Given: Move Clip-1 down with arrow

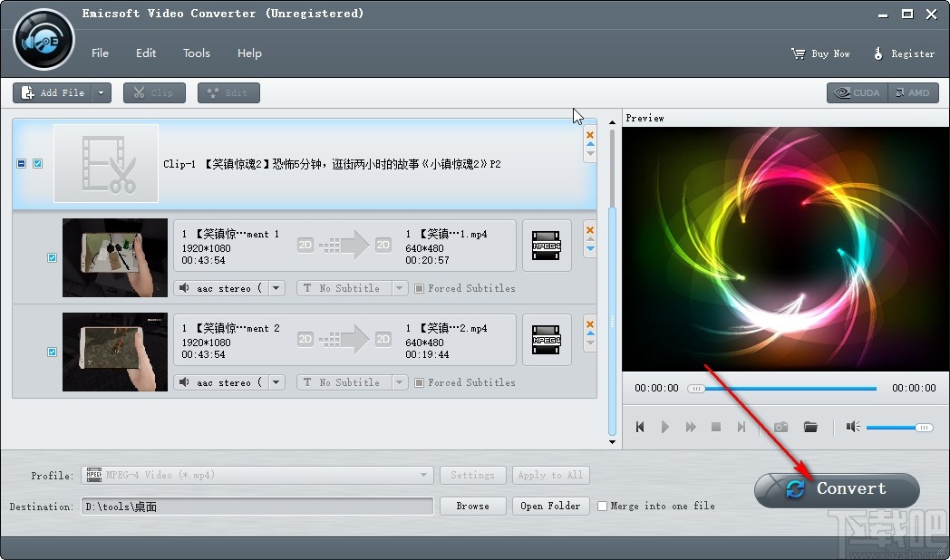Looking at the screenshot, I should 590,153.
